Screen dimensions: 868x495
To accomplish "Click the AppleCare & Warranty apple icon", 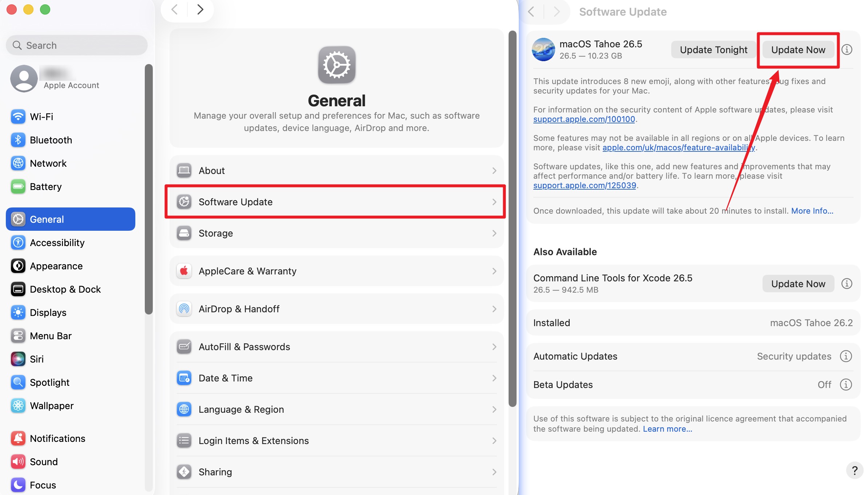I will [184, 271].
